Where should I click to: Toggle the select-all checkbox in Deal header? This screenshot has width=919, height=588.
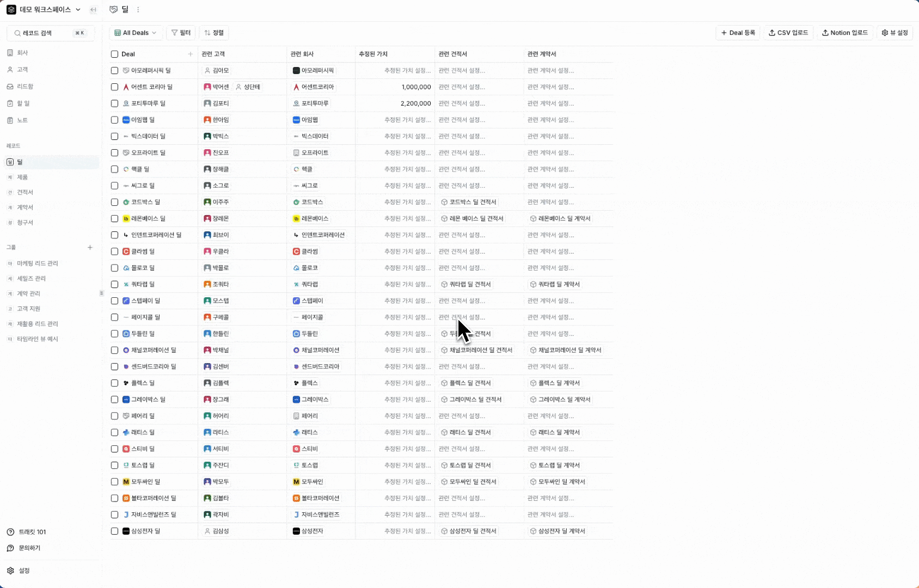114,54
